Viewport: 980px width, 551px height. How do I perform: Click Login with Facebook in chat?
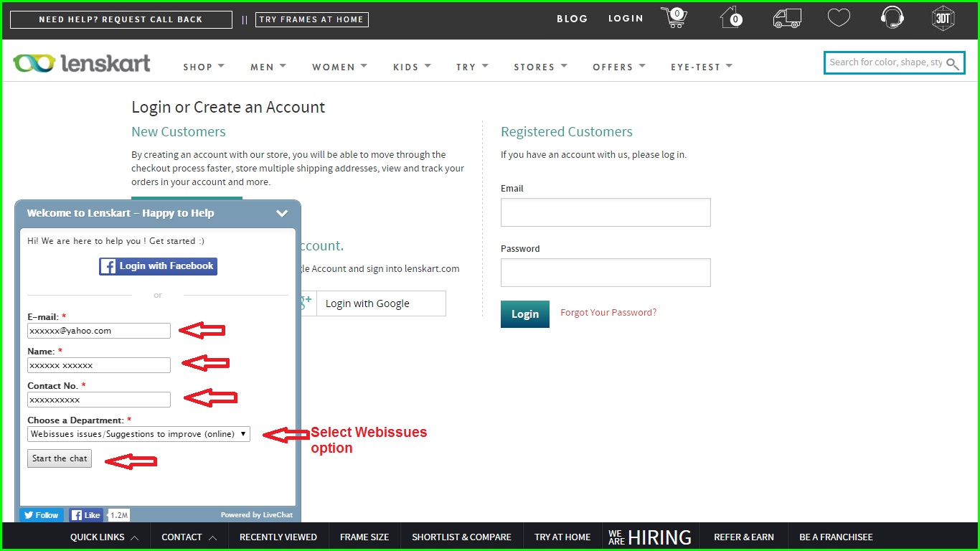tap(158, 266)
